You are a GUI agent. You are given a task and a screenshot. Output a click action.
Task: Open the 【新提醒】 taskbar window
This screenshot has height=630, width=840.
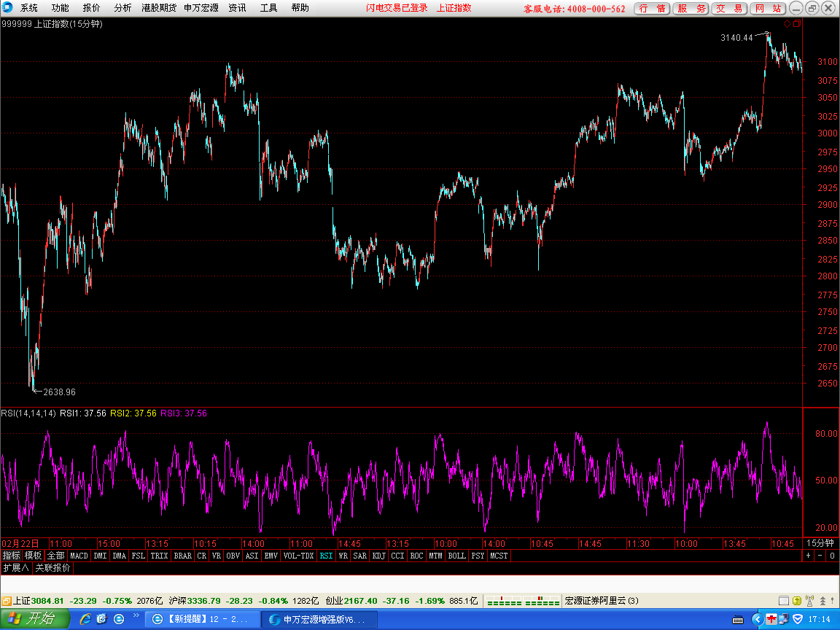click(x=203, y=619)
